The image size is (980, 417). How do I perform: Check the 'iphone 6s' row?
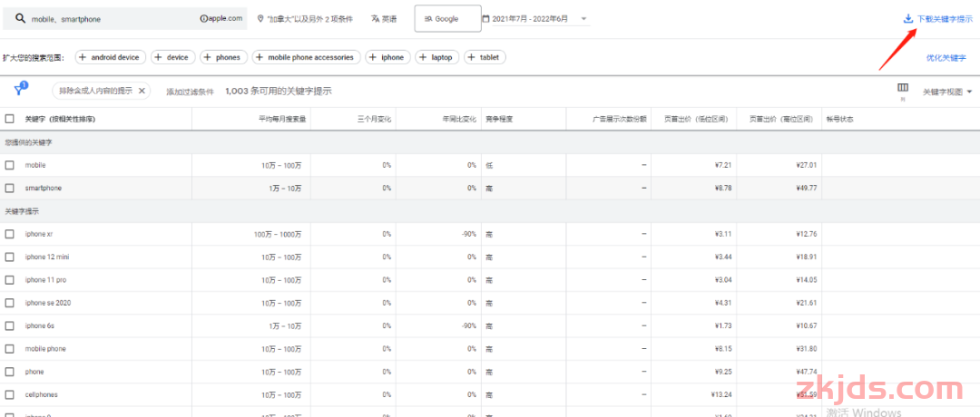(x=9, y=325)
